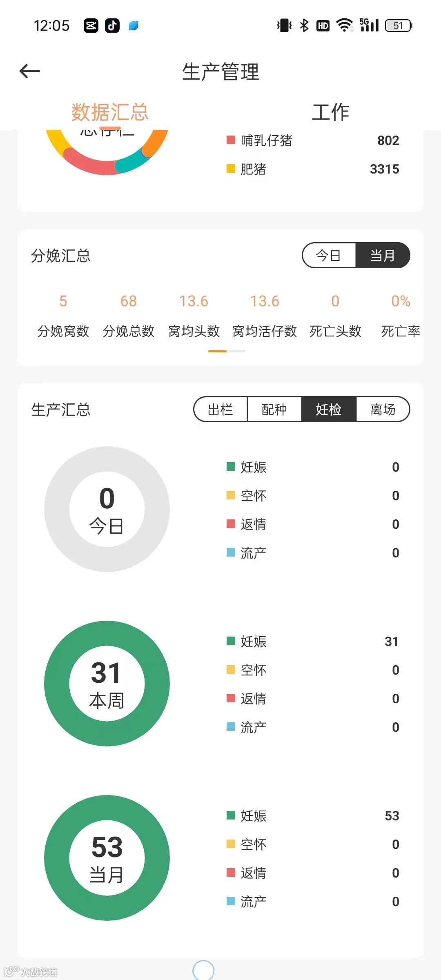Tap the vibrate mode icon
441x980 pixels.
tap(284, 25)
